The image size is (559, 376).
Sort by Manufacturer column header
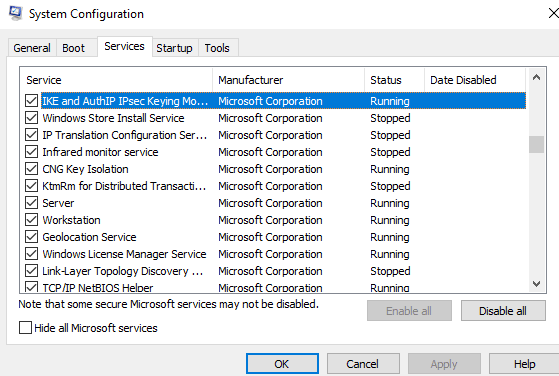[x=288, y=80]
